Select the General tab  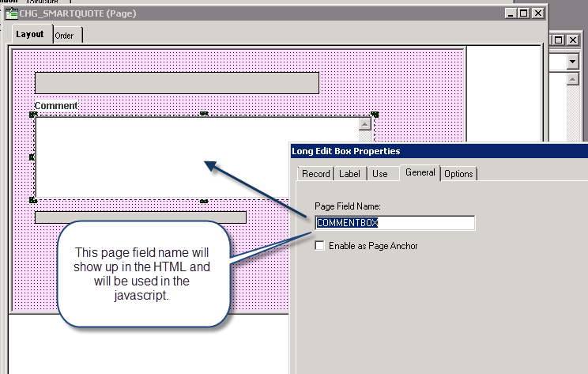click(420, 172)
